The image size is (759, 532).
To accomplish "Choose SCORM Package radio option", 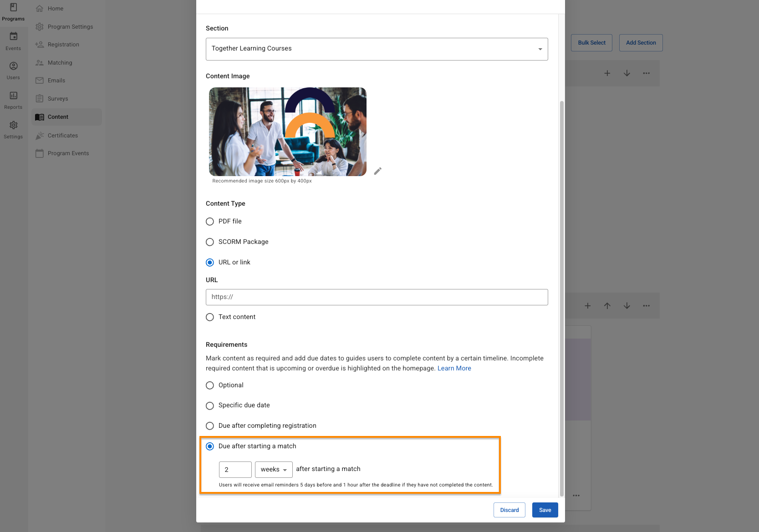I will (x=210, y=242).
